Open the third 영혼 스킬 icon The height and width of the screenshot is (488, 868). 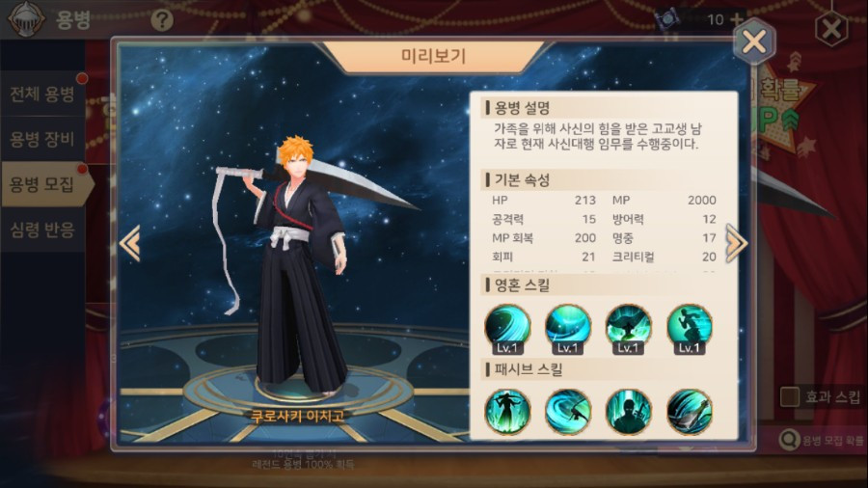click(628, 329)
